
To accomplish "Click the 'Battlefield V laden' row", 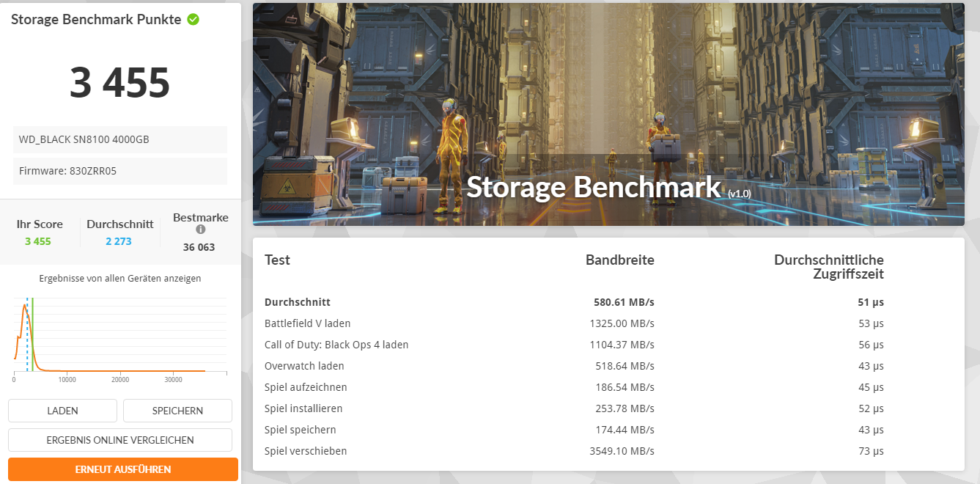I will [x=574, y=323].
